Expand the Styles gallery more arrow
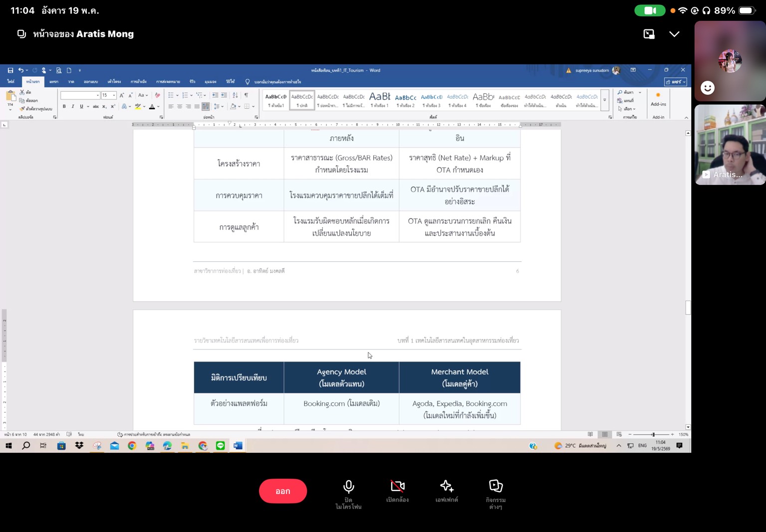Image resolution: width=766 pixels, height=532 pixels. click(x=604, y=100)
